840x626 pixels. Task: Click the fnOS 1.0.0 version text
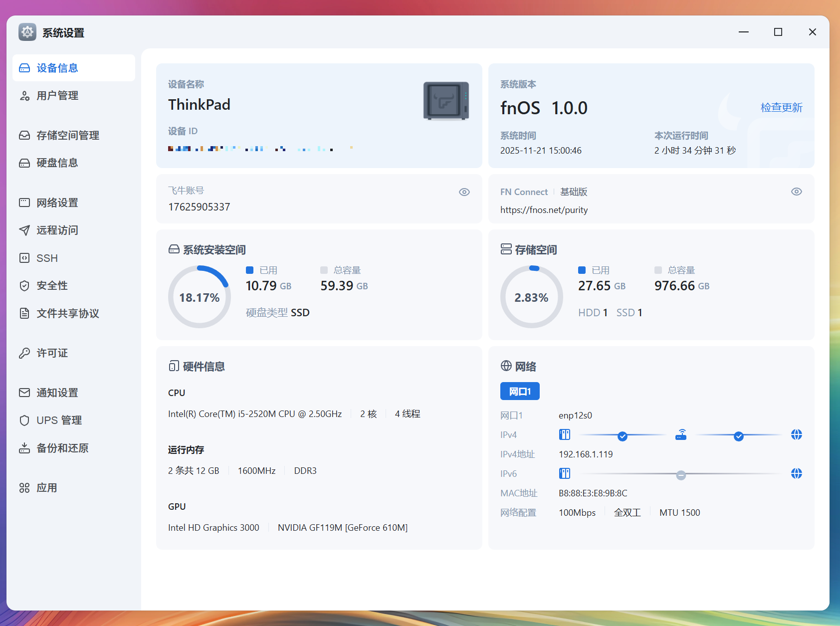point(544,108)
